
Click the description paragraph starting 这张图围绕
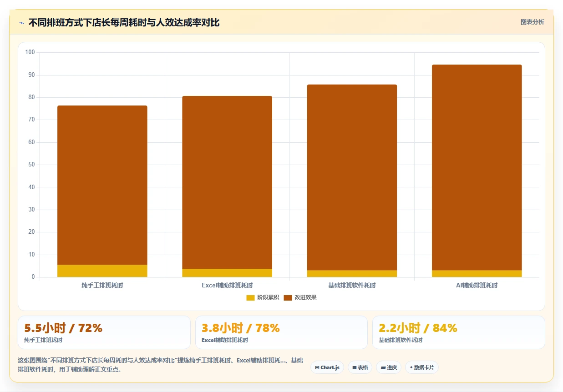click(x=160, y=365)
